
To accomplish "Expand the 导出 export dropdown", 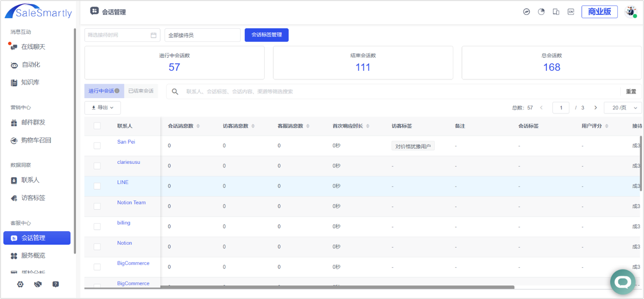I will [x=103, y=108].
